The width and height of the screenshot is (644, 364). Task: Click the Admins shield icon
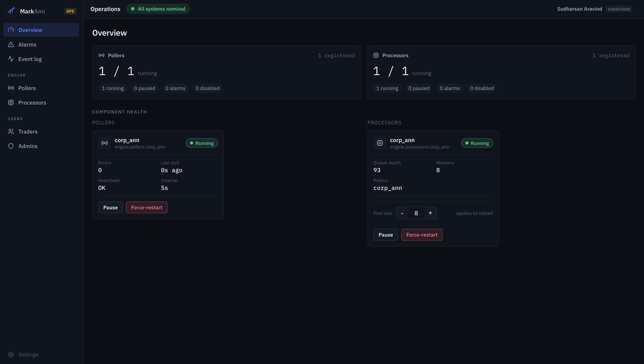[11, 146]
